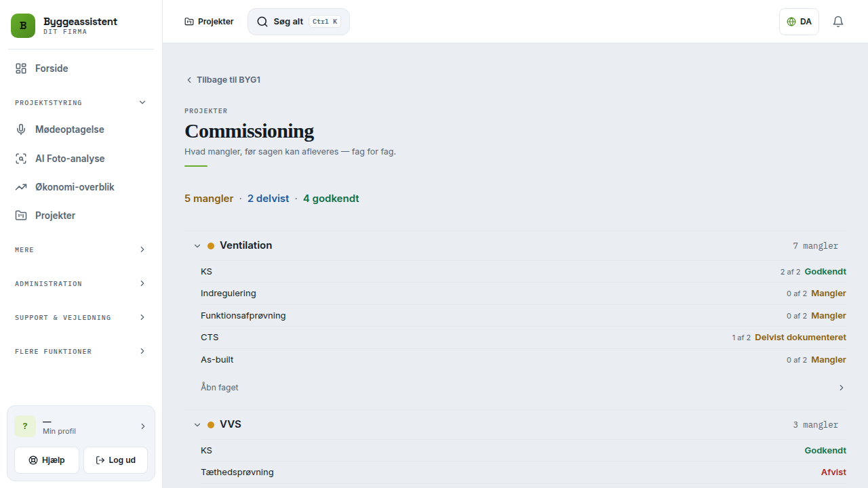868x488 pixels.
Task: Click the Ventilation heading
Action: point(245,245)
